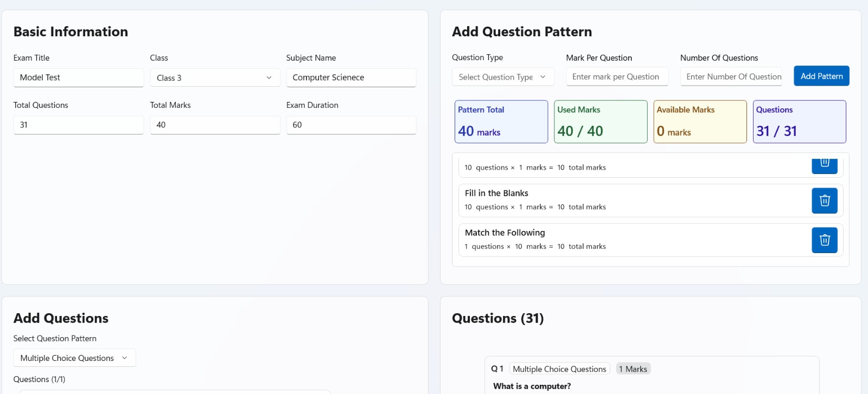Open the Multiple Choice Questions pattern dropdown

[x=74, y=358]
